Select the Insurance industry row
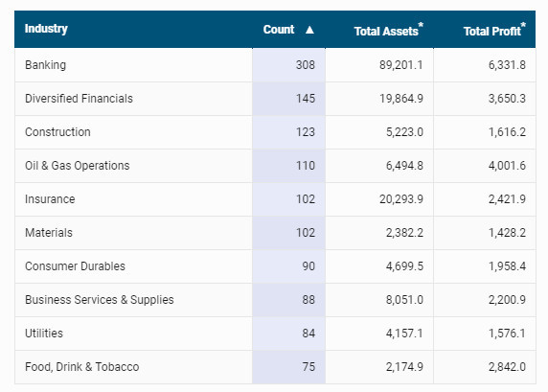 tap(275, 199)
